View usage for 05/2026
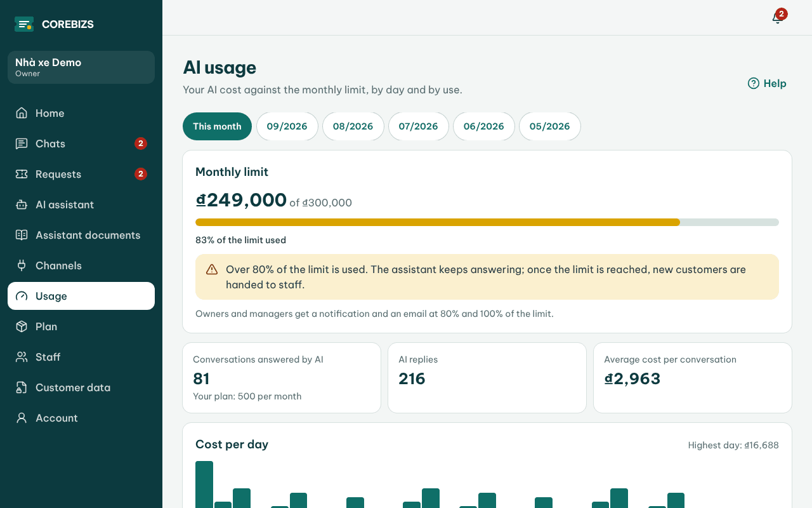Screen dimensions: 812x508 click(x=550, y=126)
